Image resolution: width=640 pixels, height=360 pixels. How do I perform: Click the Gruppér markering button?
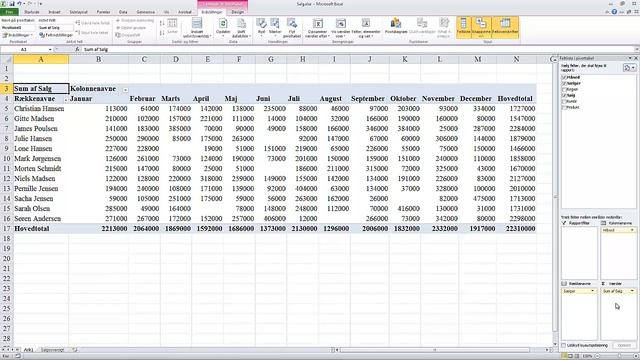point(135,20)
